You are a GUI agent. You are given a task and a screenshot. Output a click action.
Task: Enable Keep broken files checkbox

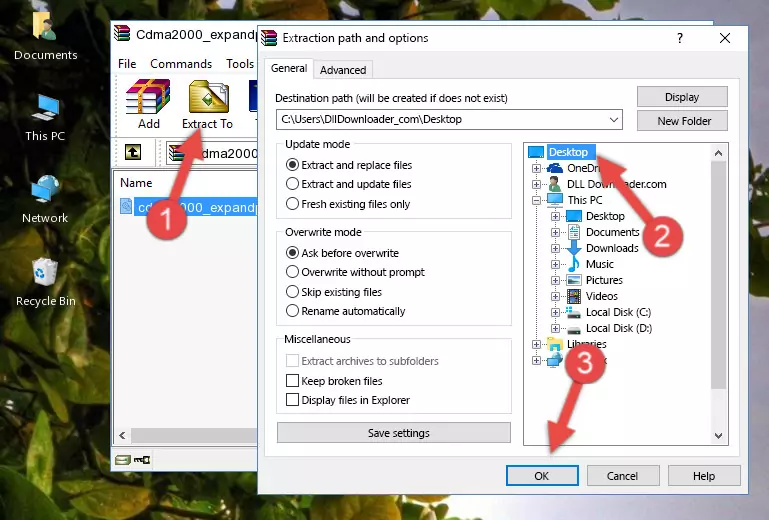292,381
